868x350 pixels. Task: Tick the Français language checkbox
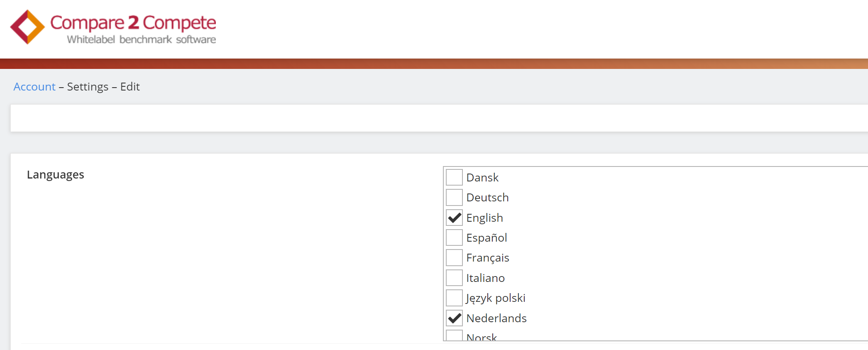click(454, 257)
